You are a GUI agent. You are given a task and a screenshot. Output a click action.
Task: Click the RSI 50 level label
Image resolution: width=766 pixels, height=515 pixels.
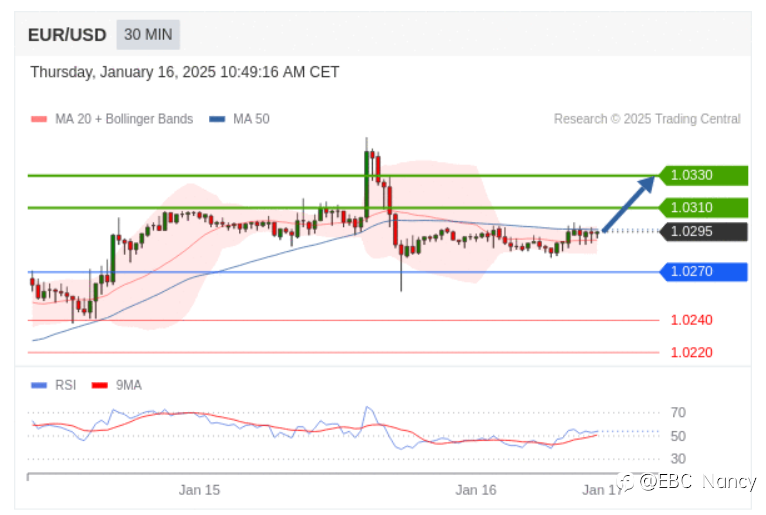(x=678, y=436)
